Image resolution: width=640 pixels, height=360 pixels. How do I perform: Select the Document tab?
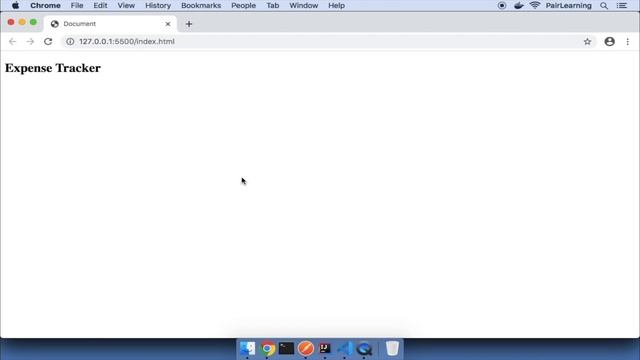point(110,24)
